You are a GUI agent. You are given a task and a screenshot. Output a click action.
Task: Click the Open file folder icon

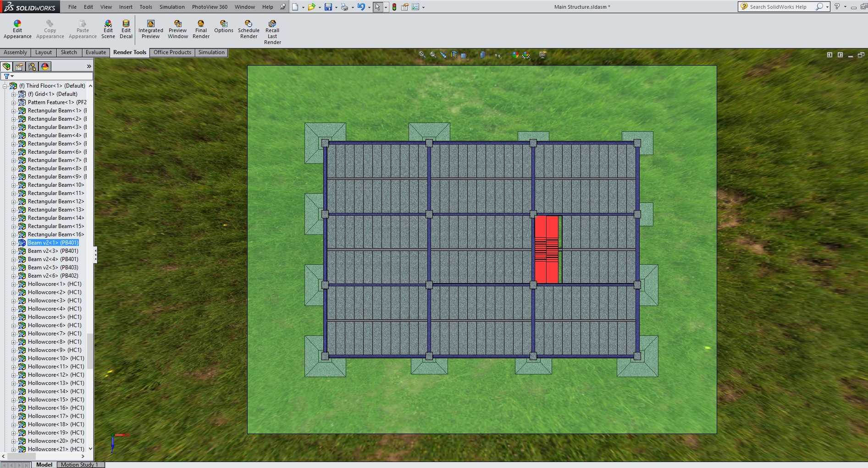312,7
